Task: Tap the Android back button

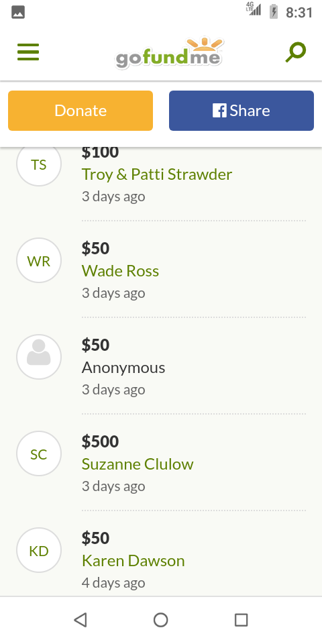Action: click(80, 620)
